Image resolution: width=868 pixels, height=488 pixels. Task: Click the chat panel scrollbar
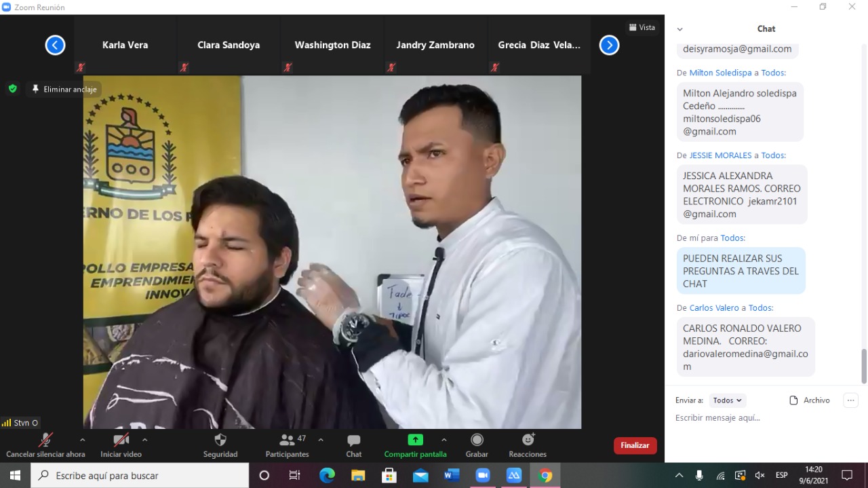coord(864,367)
